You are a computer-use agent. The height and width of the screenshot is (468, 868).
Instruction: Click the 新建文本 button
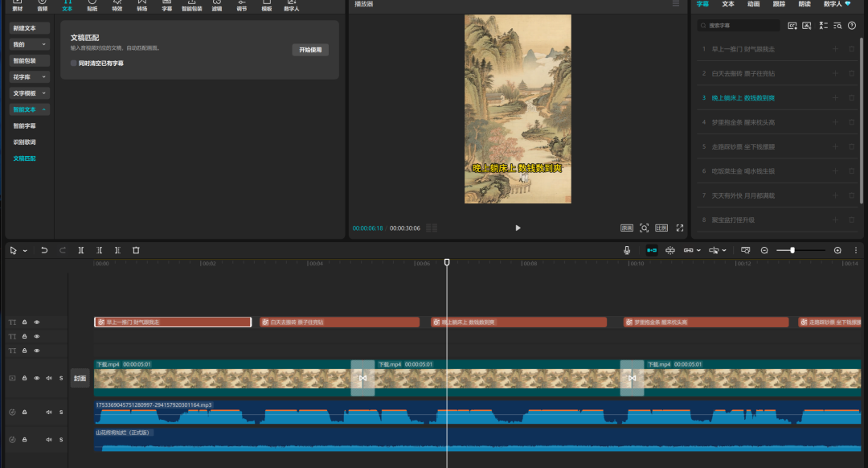click(x=30, y=27)
